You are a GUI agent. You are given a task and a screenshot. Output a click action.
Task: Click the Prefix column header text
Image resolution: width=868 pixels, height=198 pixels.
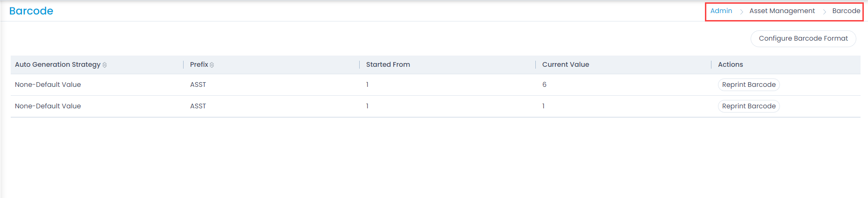coord(198,64)
